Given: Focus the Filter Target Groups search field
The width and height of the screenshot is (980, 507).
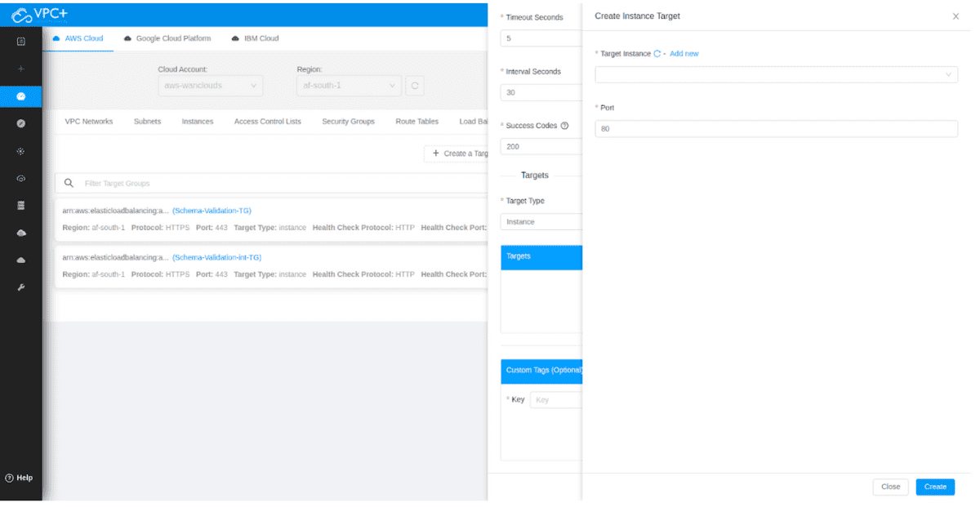Looking at the screenshot, I should coord(271,183).
